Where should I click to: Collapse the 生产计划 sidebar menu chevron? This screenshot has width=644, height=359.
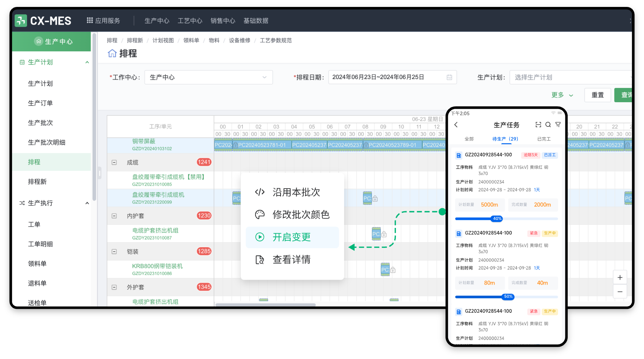[x=87, y=62]
